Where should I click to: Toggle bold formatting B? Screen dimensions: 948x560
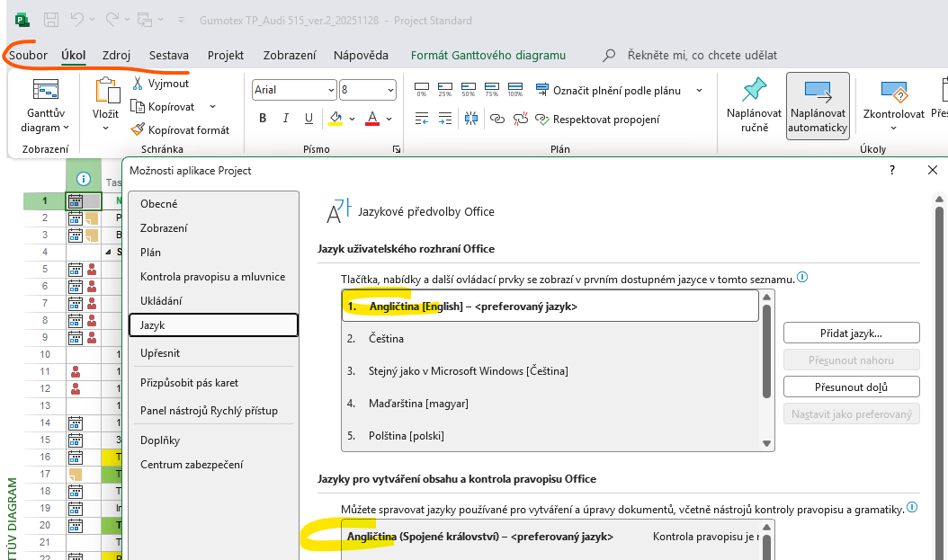pos(263,119)
